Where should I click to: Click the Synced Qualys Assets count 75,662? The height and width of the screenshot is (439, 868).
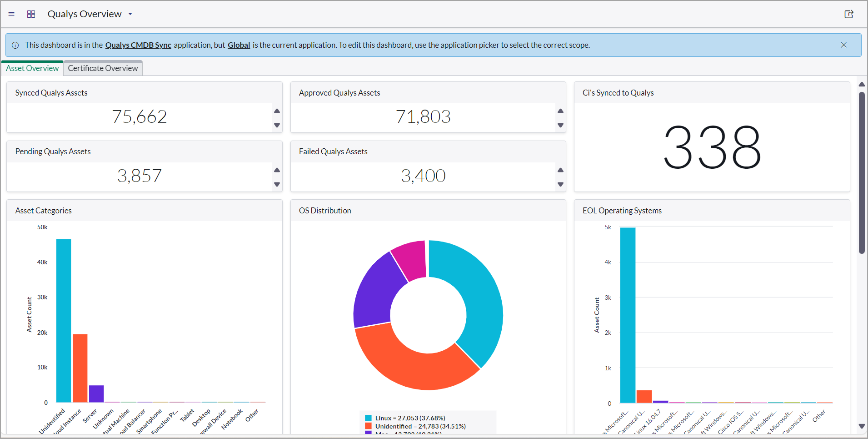tap(140, 117)
